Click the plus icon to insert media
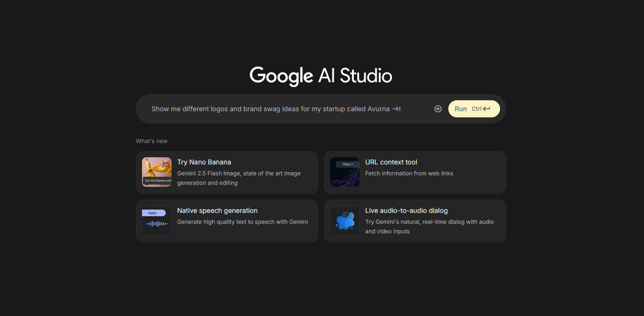 (438, 109)
